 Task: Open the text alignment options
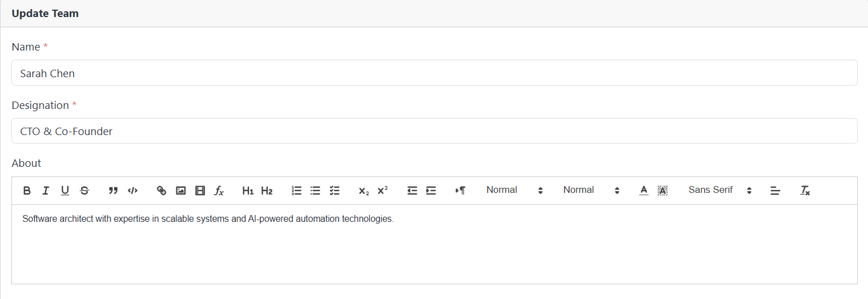(776, 191)
